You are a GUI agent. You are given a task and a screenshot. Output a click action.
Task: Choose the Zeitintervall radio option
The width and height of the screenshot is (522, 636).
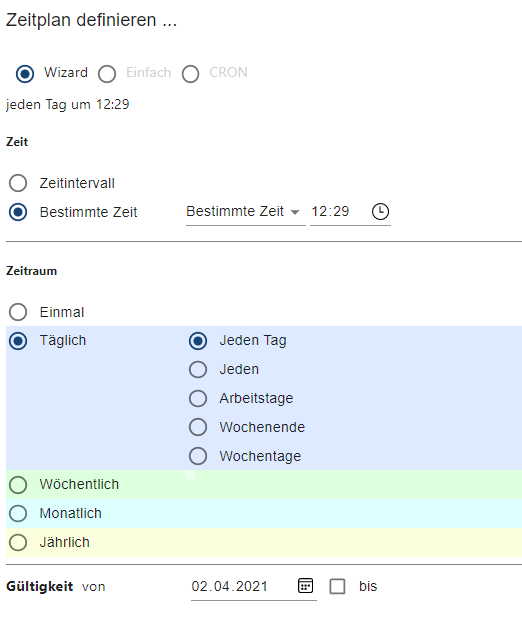(18, 183)
